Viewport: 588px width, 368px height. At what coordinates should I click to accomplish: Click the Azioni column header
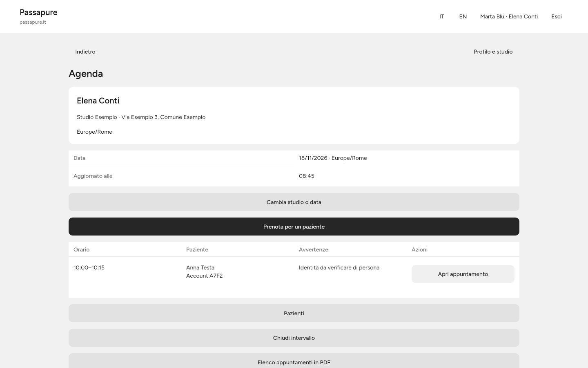[419, 249]
